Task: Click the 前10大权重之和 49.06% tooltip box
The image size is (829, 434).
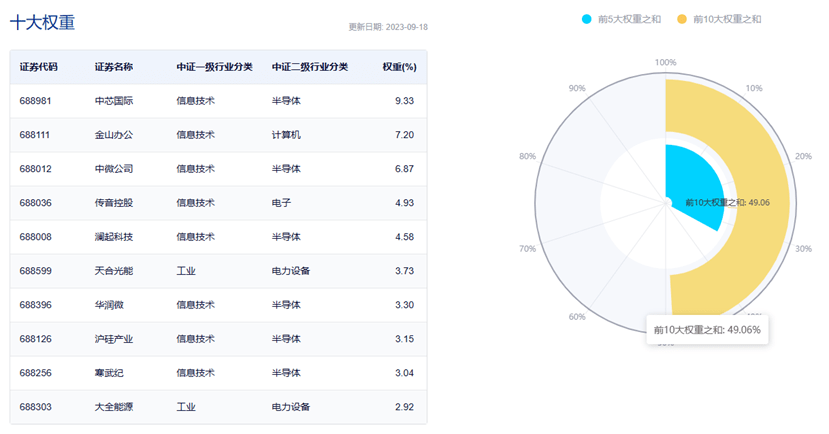Action: click(x=707, y=329)
